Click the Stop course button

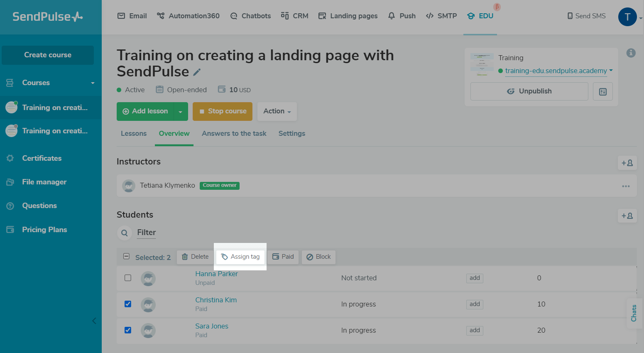[x=222, y=111]
